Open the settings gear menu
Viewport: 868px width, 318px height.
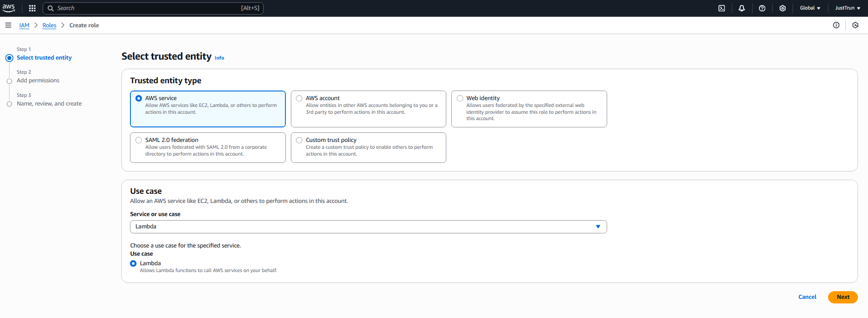point(783,8)
